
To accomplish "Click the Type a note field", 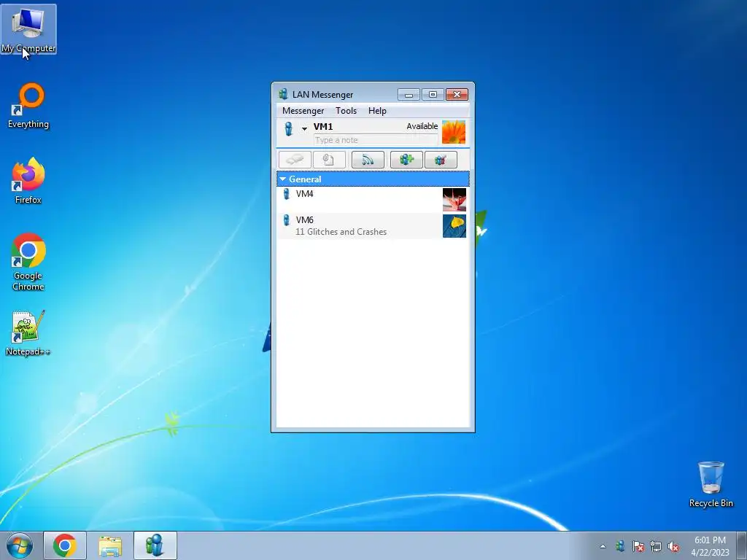I will 375,140.
